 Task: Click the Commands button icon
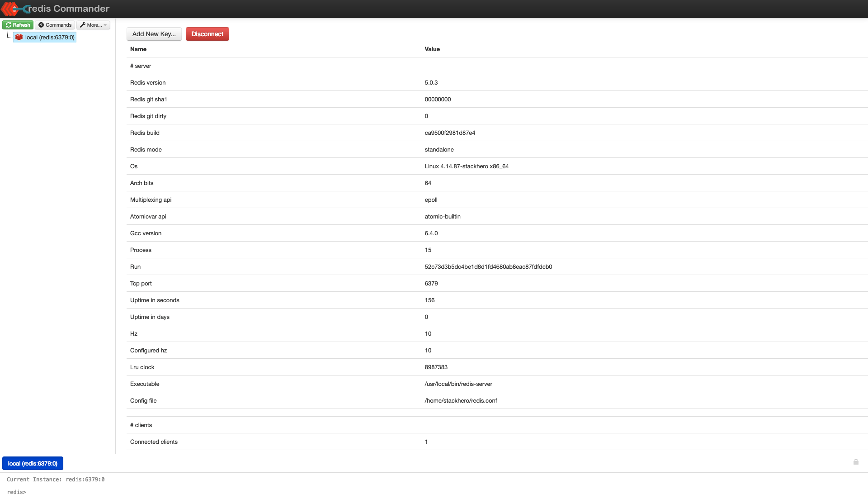click(x=41, y=25)
